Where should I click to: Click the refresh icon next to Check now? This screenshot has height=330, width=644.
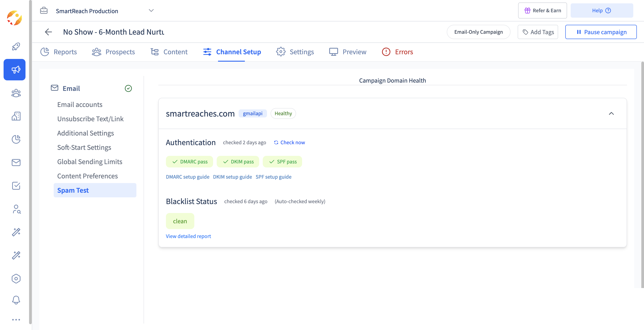pyautogui.click(x=276, y=142)
